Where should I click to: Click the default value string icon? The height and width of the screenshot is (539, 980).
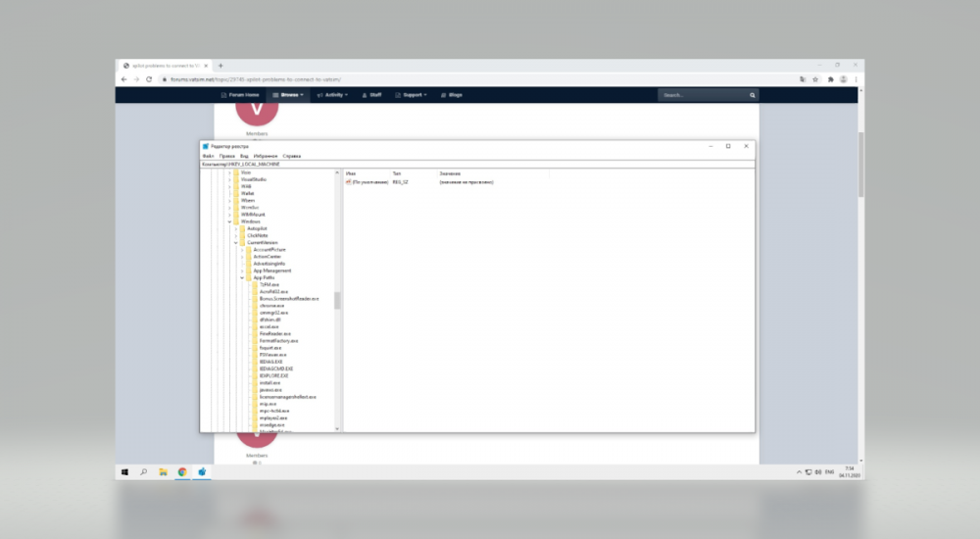[x=348, y=182]
